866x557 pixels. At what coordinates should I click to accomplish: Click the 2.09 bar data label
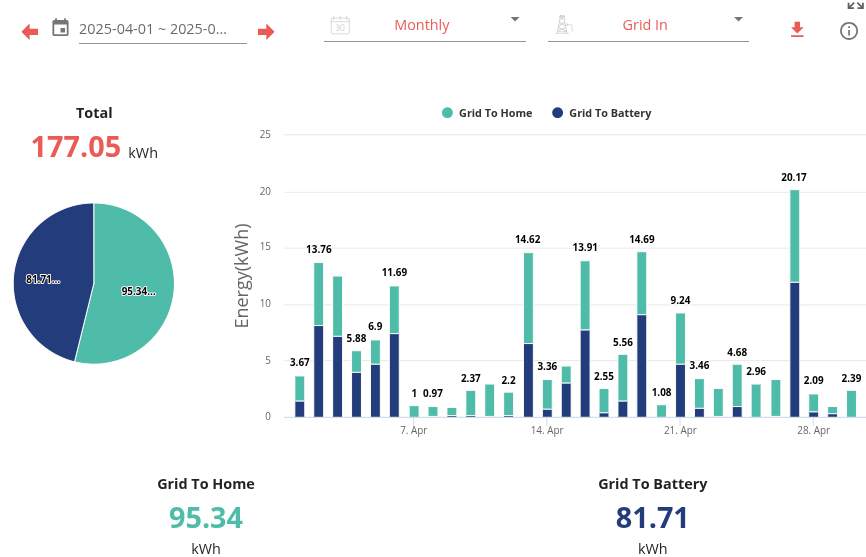[814, 380]
